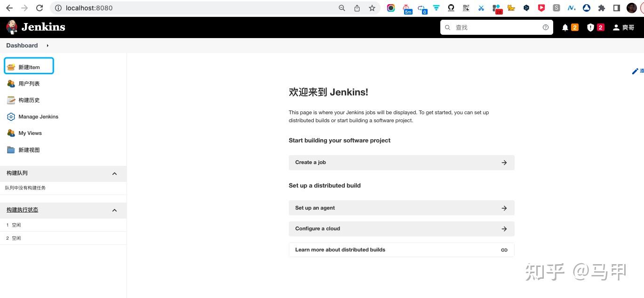Image resolution: width=644 pixels, height=298 pixels.
Task: Click the red play bookmark extension icon
Action: pos(541,8)
